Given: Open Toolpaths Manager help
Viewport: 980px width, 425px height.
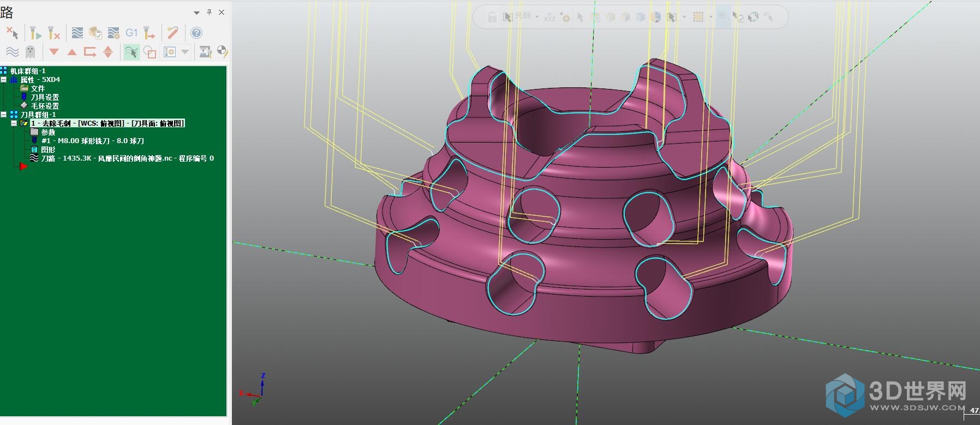Looking at the screenshot, I should click(x=196, y=33).
